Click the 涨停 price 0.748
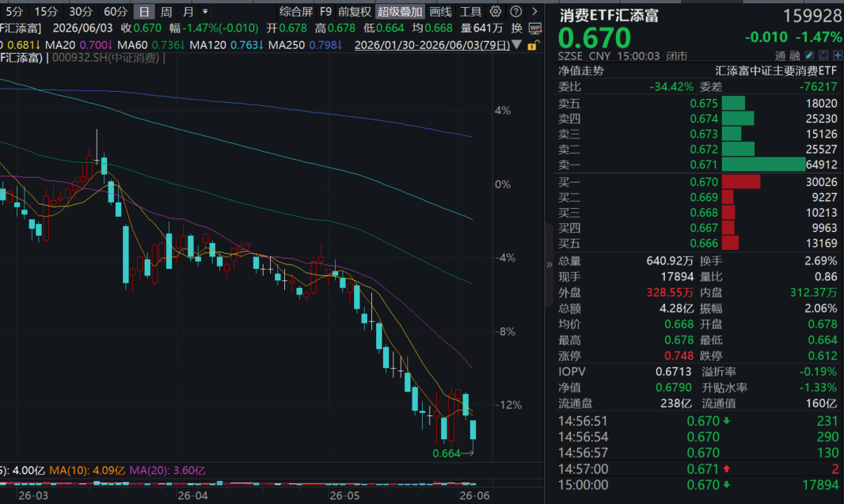This screenshot has height=504, width=844. [x=679, y=355]
